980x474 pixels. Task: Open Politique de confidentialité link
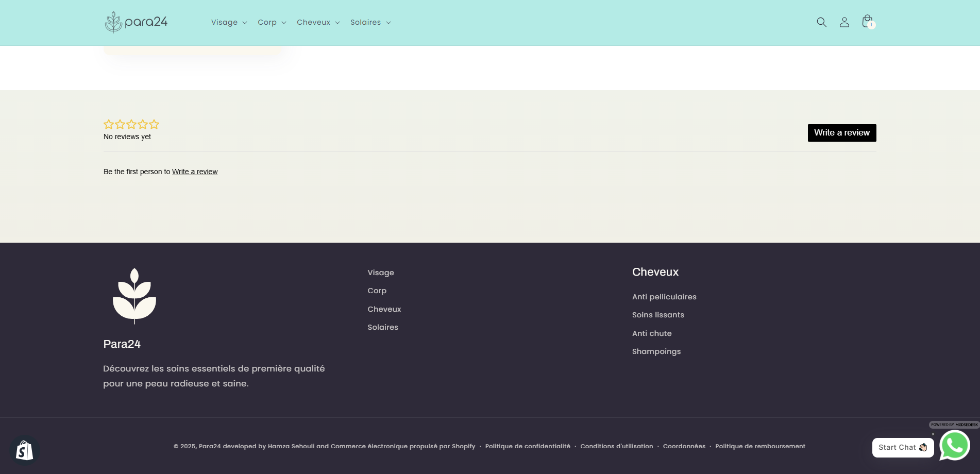[528, 446]
